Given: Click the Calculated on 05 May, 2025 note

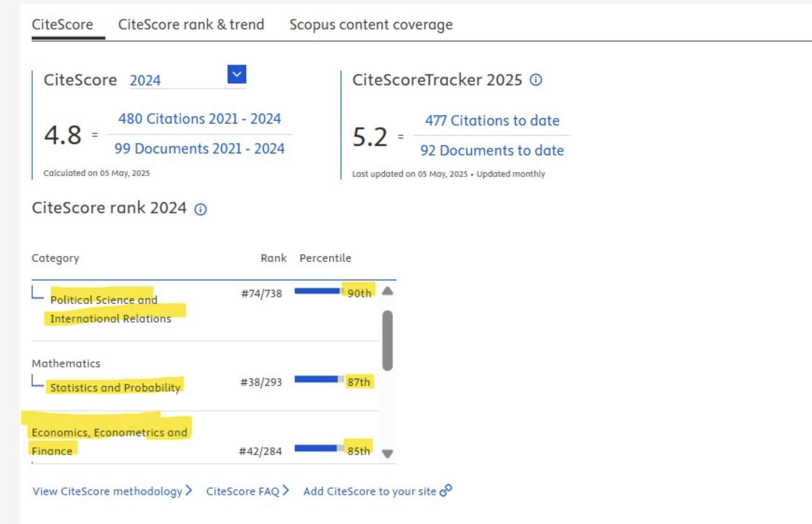Looking at the screenshot, I should click(x=97, y=173).
